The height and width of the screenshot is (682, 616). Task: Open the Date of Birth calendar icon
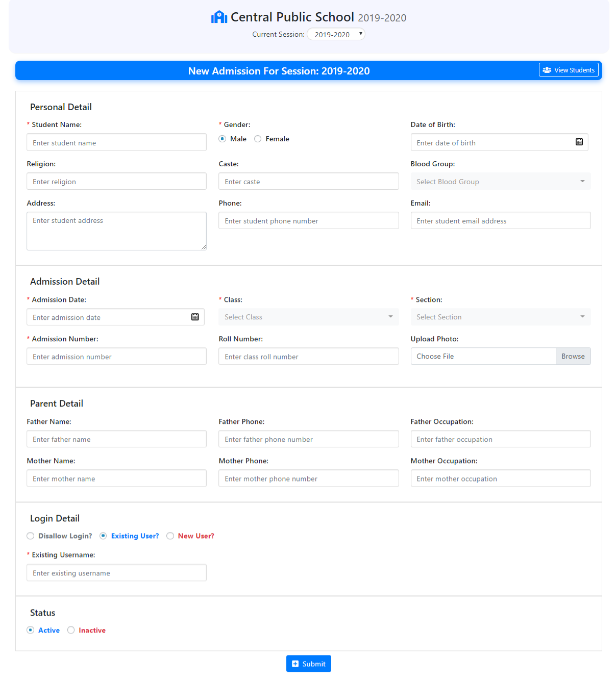[x=579, y=142]
